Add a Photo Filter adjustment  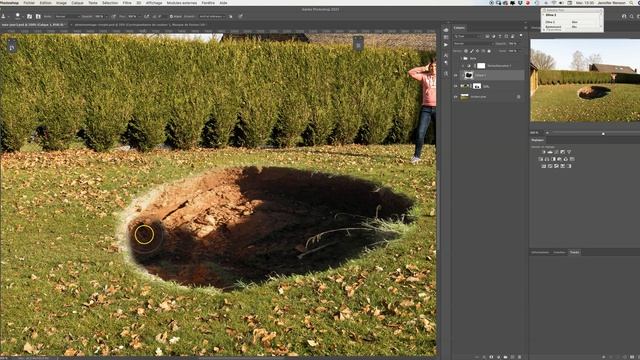point(559,159)
